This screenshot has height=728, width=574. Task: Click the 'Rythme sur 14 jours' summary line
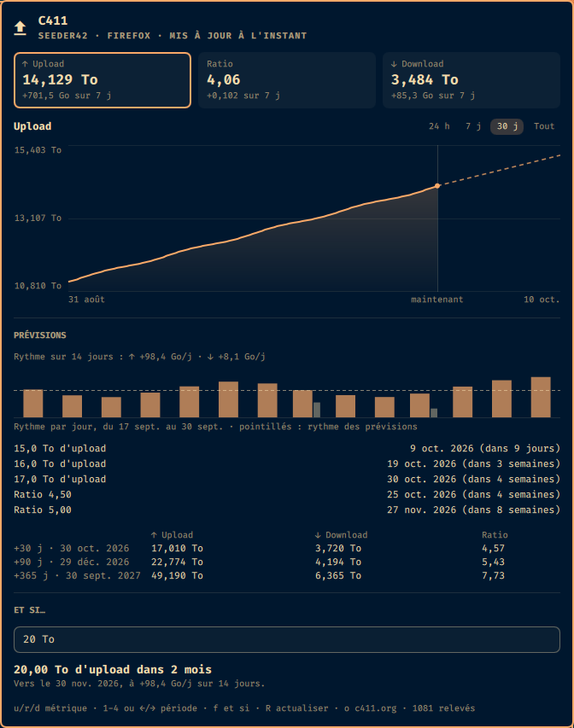tap(139, 357)
